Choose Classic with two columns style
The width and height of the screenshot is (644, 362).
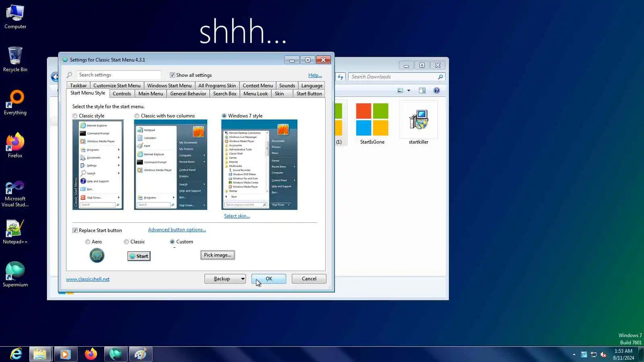137,116
